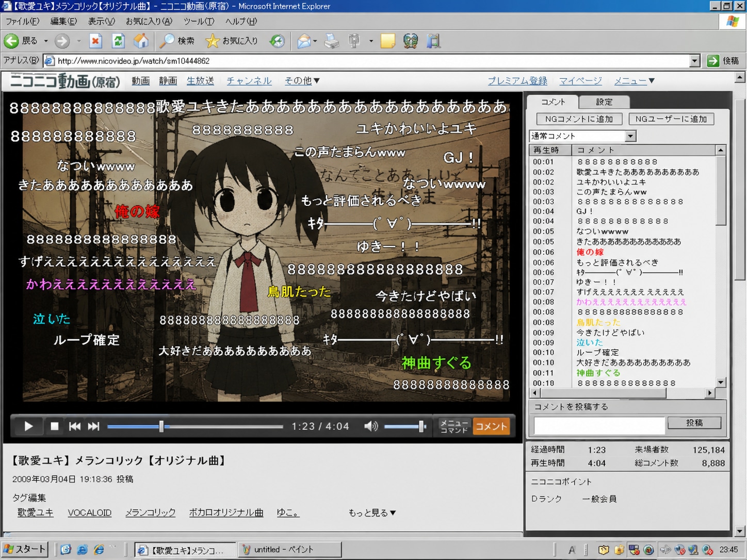Image resolution: width=747 pixels, height=560 pixels.
Task: Open the 静画 site link
Action: point(168,81)
